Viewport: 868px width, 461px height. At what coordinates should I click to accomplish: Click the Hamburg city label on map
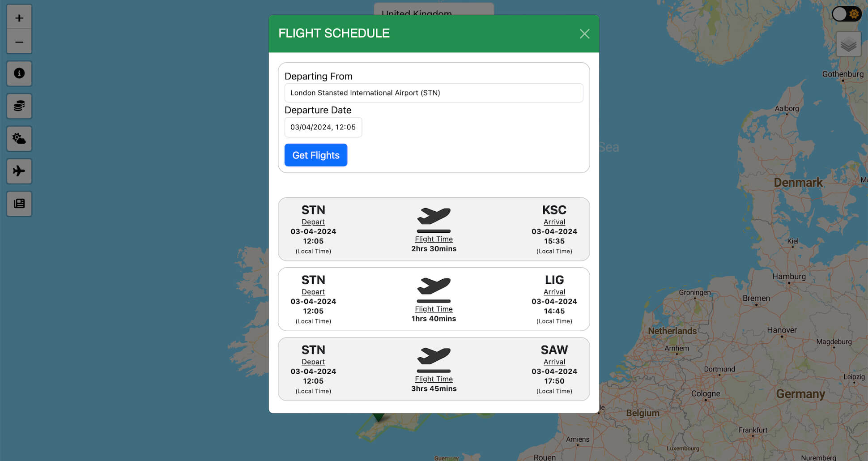[789, 277]
